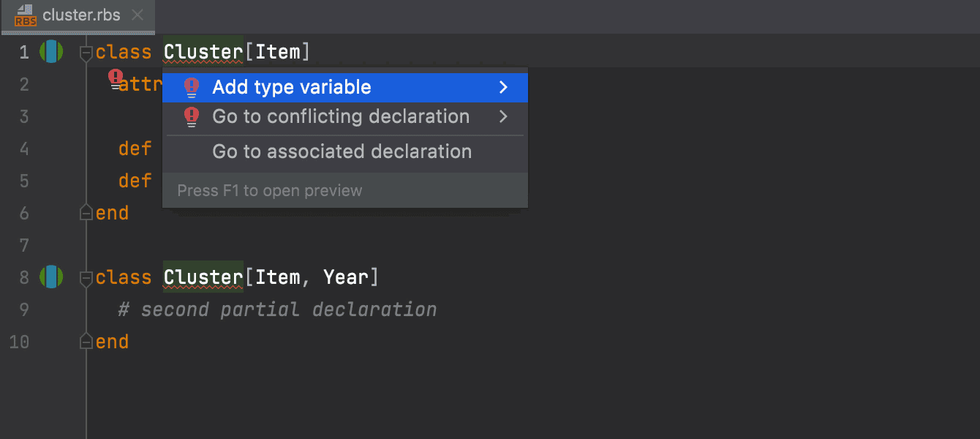Click the red error bulb on line 2
Viewport: 980px width, 439px height.
(116, 79)
